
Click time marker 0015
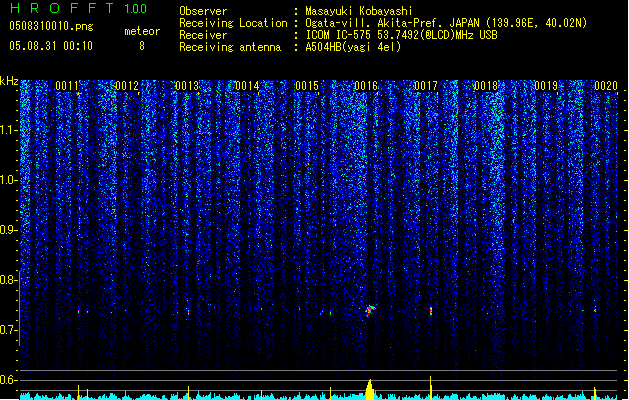point(307,86)
